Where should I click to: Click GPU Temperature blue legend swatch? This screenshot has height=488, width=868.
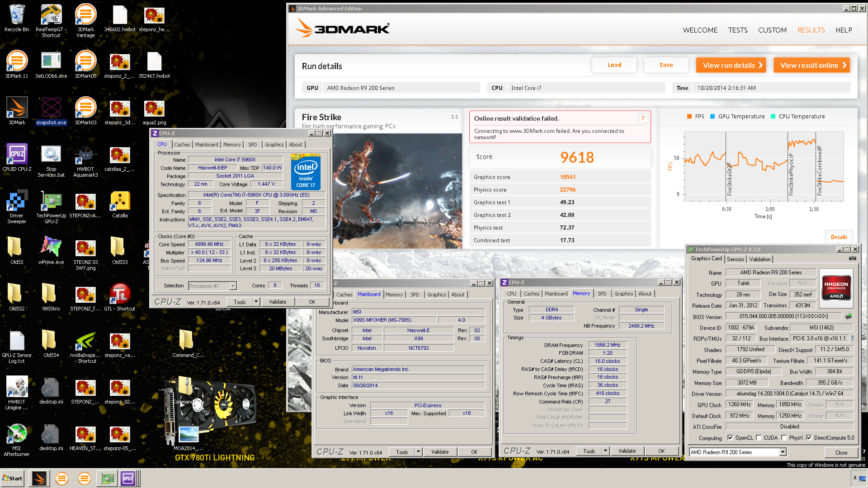click(x=712, y=116)
